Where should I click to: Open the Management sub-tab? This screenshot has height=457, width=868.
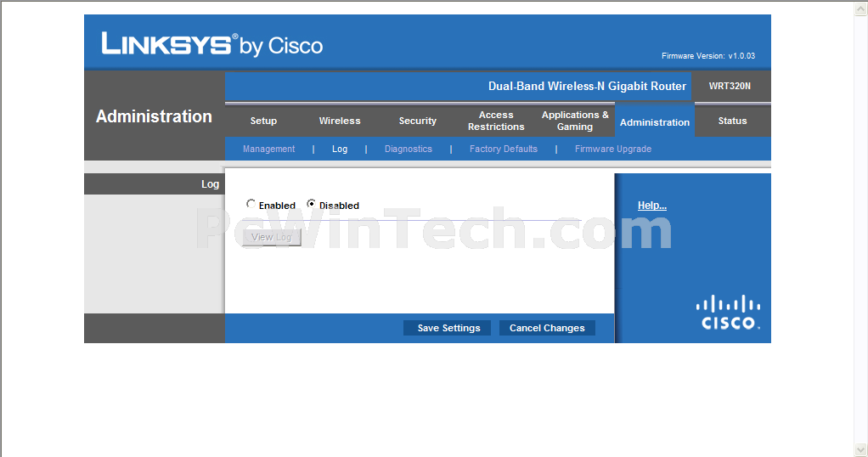268,149
